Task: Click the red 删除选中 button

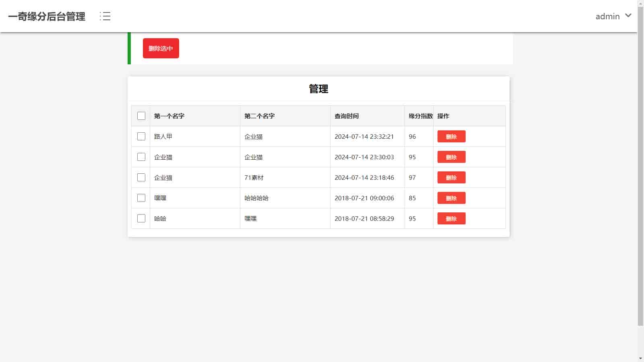Action: point(161,48)
